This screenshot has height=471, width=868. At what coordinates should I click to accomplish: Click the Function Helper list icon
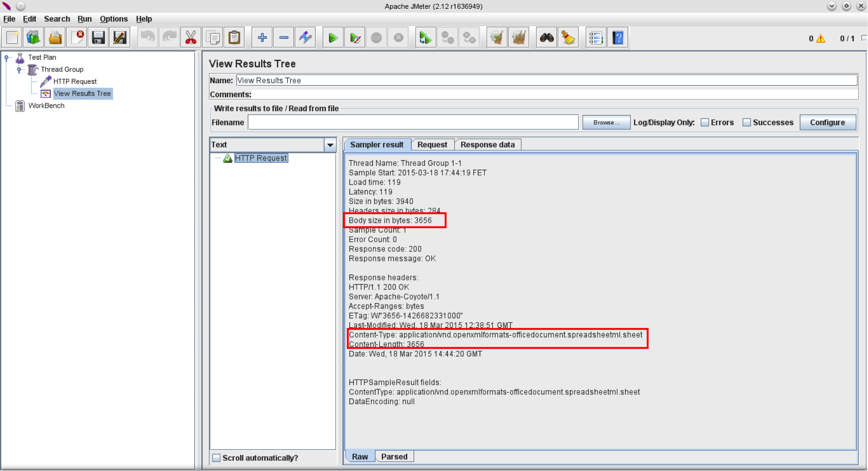click(x=596, y=38)
